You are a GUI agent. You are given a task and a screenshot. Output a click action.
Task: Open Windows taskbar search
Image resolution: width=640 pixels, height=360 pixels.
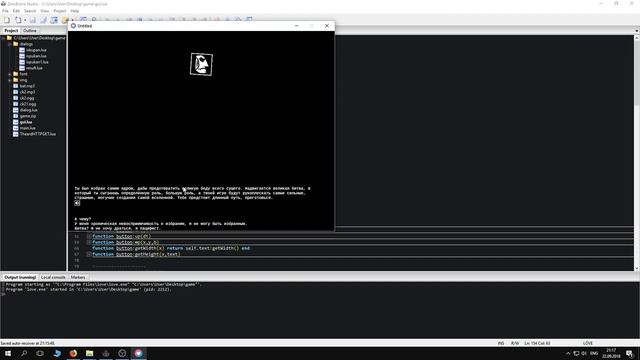pyautogui.click(x=24, y=353)
